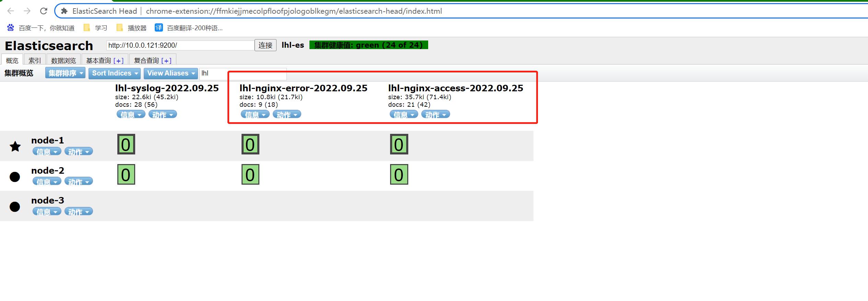
Task: Switch to the 基本查询 tab
Action: tap(98, 60)
